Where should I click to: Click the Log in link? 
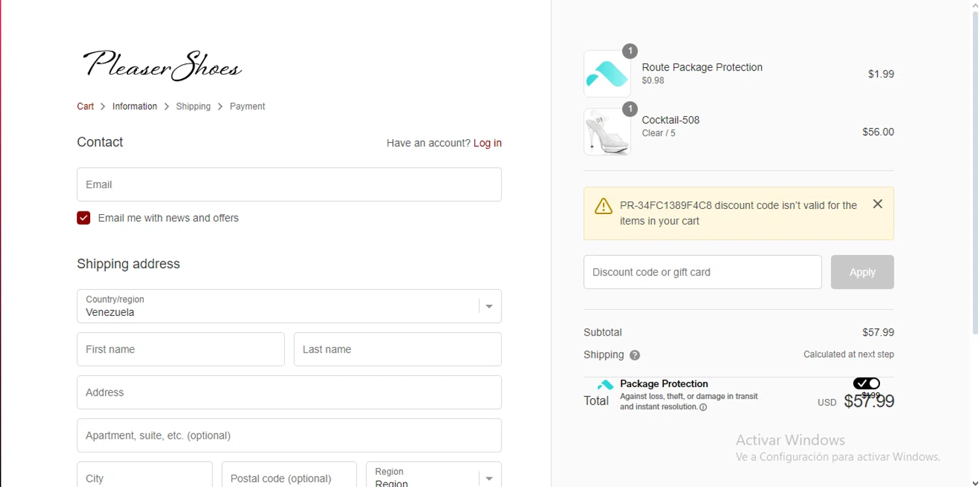(487, 143)
